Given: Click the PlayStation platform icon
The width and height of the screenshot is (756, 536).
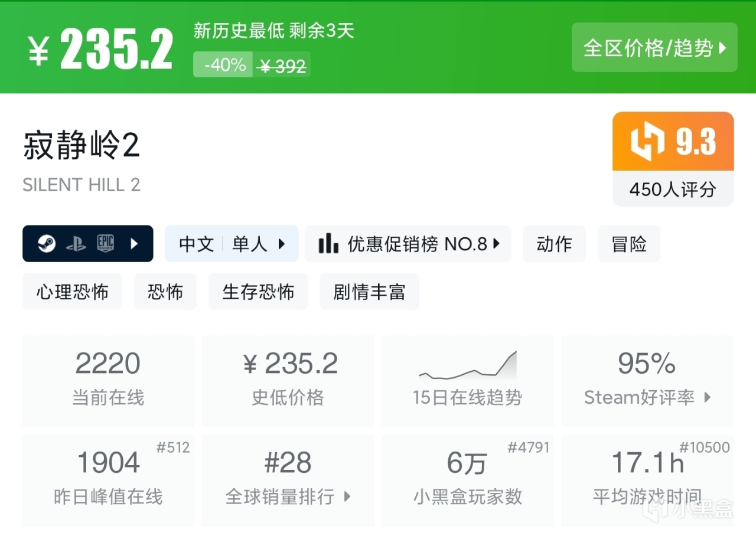Looking at the screenshot, I should tap(76, 244).
